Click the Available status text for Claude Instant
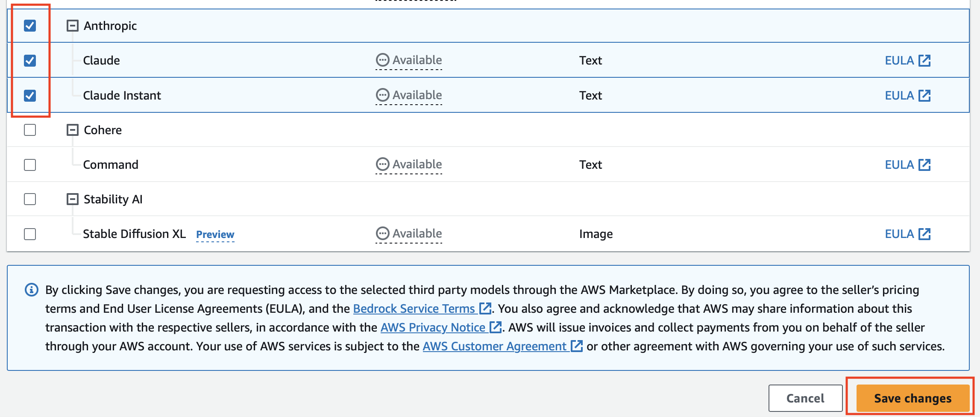This screenshot has height=417, width=980. pos(417,95)
